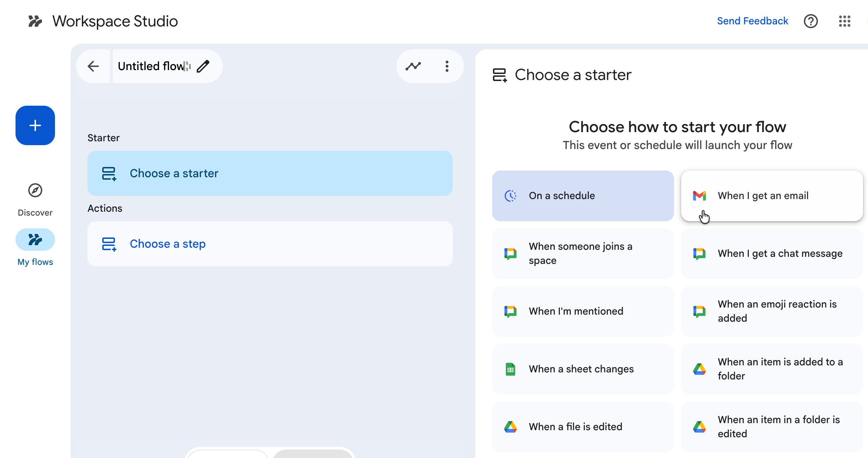Click the pencil icon to rename flow

tap(203, 66)
